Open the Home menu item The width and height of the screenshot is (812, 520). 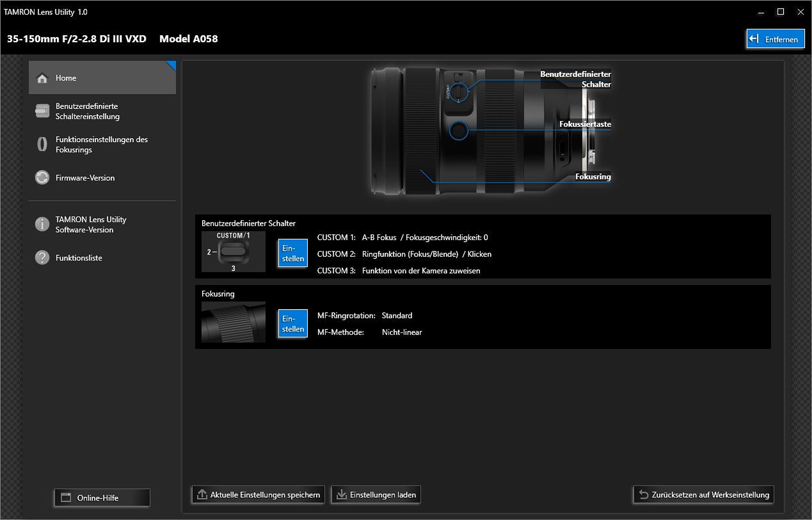click(102, 78)
